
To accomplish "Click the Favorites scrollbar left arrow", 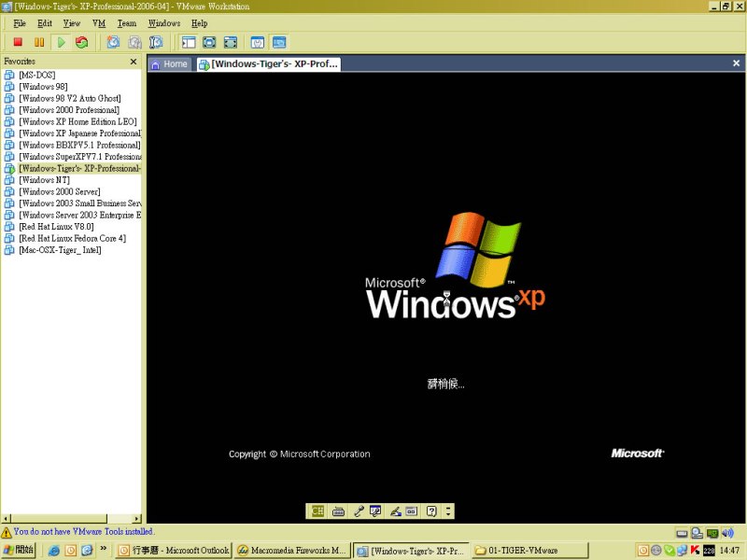I will [7, 519].
